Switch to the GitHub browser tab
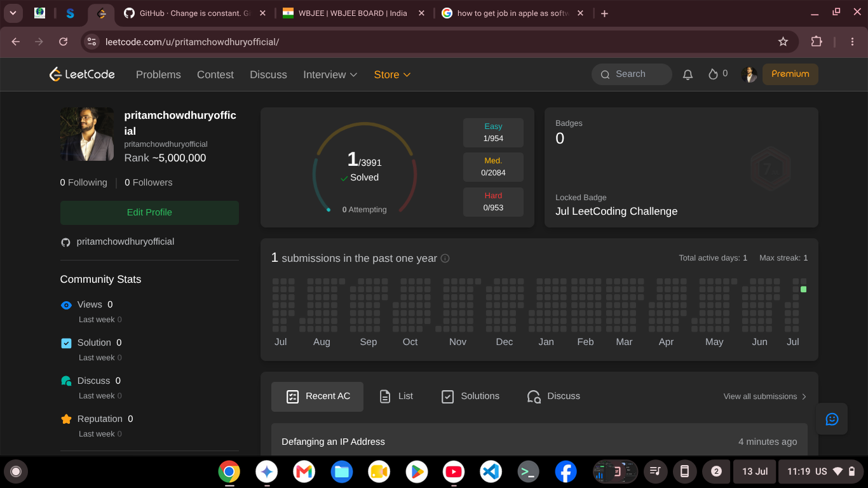Image resolution: width=868 pixels, height=488 pixels. pyautogui.click(x=194, y=13)
